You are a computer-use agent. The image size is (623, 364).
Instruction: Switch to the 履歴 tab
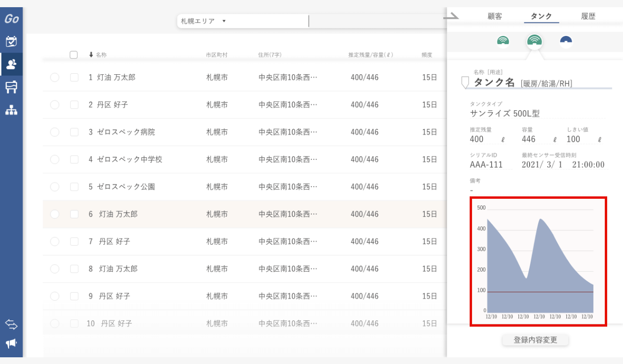coord(588,16)
